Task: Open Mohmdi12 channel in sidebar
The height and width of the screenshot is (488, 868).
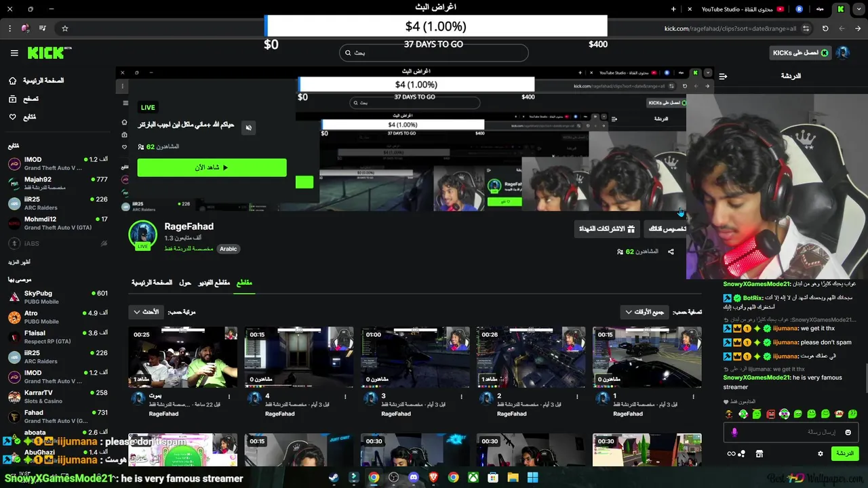Action: [58, 223]
